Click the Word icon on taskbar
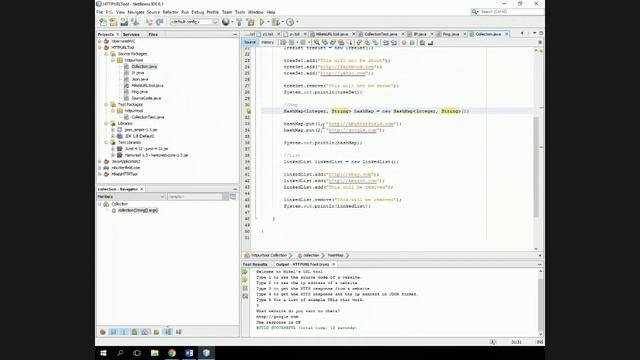Image resolution: width=640 pixels, height=360 pixels. pyautogui.click(x=189, y=353)
